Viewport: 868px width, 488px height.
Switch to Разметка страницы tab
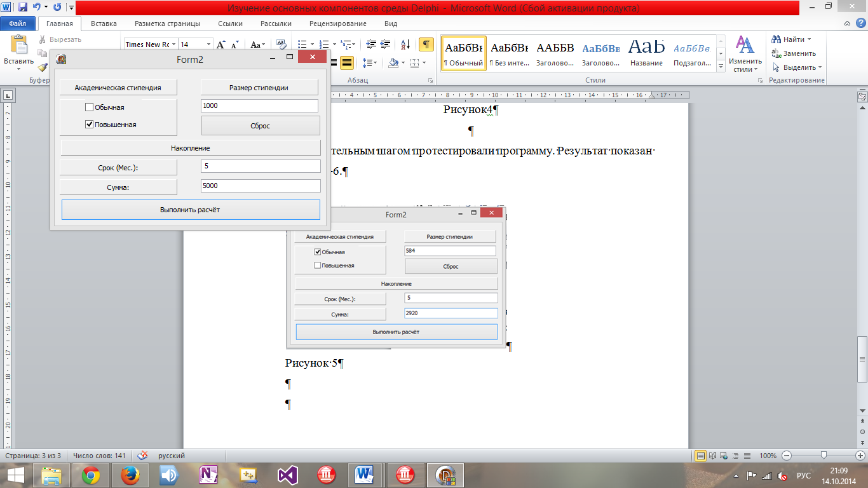tap(167, 24)
